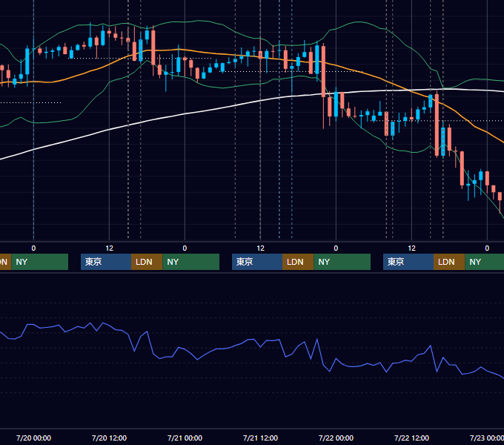Select the 東京 session block on 7/21
This screenshot has height=445, width=504.
pos(257,262)
